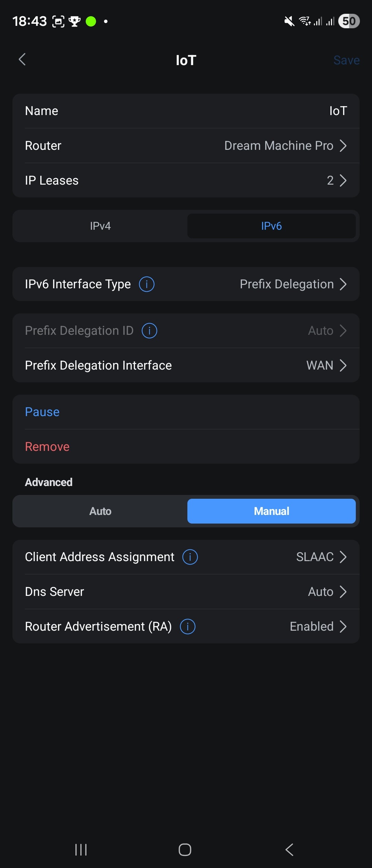
Task: Select Manual in Advanced settings
Action: [x=271, y=511]
